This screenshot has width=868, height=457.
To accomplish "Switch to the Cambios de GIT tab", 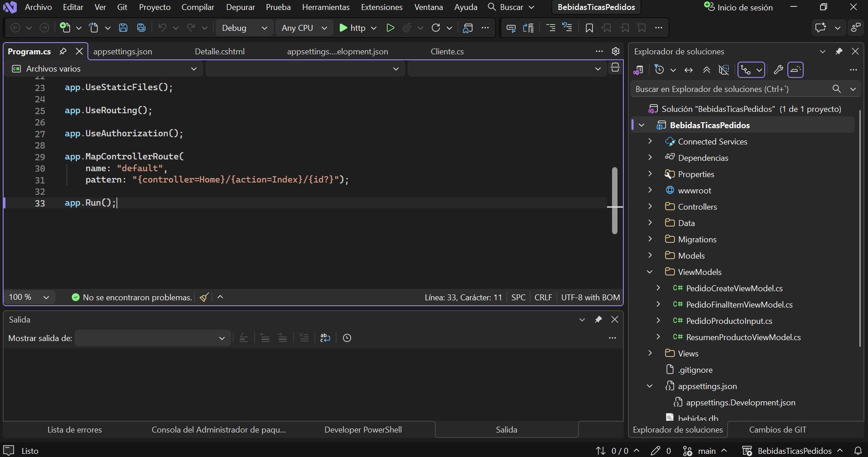I will click(x=777, y=429).
